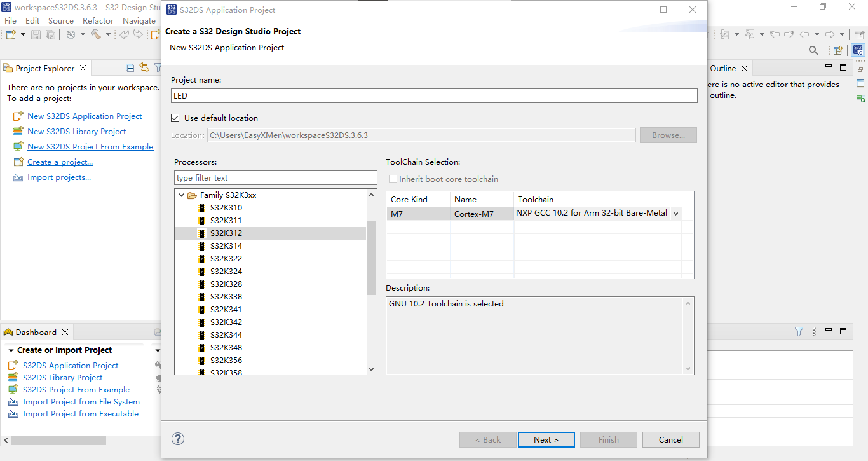The image size is (868, 461).
Task: Open the New wizard dropdown arrow
Action: pos(23,34)
